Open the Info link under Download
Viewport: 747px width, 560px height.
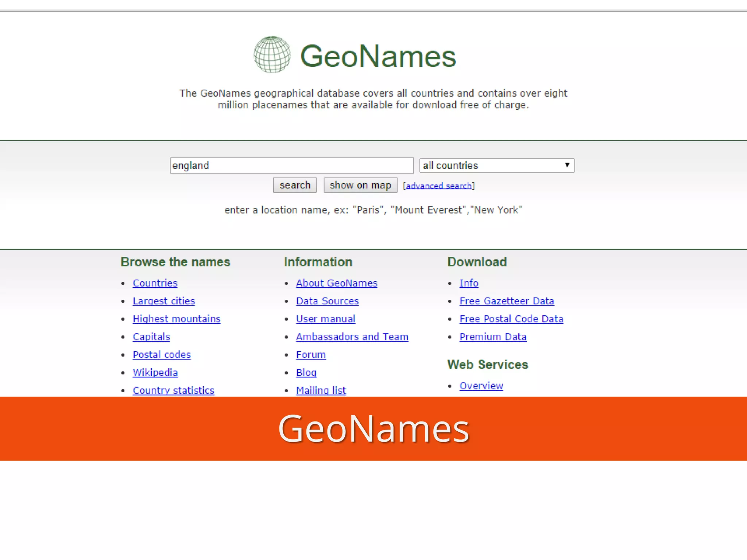[469, 283]
